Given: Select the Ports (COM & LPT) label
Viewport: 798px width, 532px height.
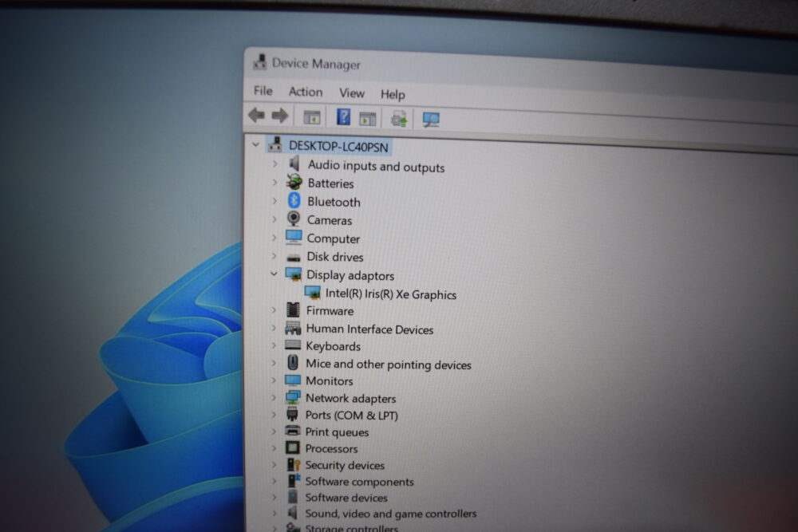Looking at the screenshot, I should point(351,415).
